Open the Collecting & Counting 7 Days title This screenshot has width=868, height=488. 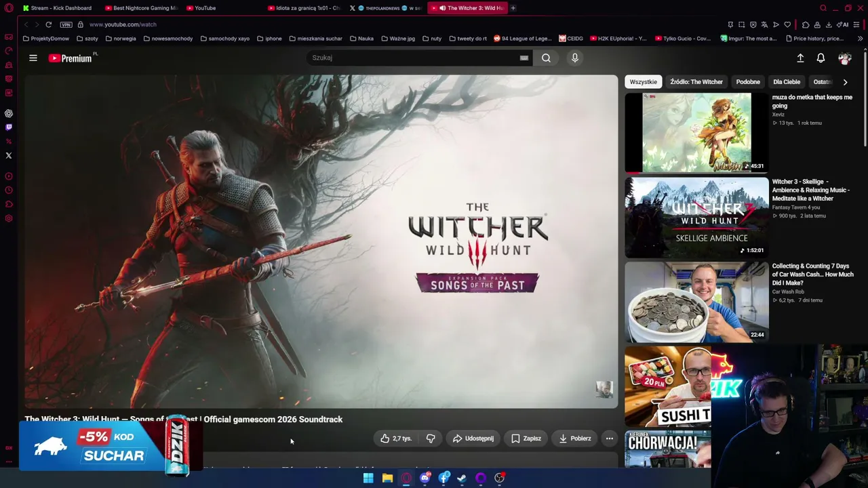(813, 274)
